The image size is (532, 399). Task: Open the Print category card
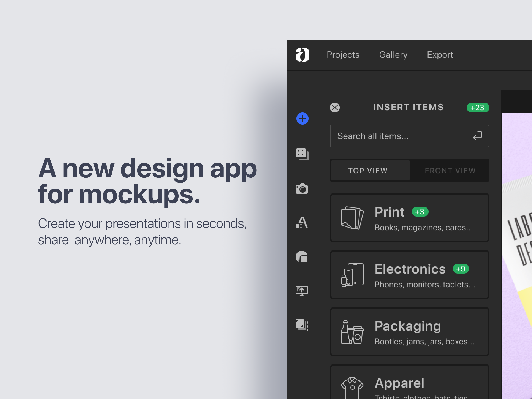[409, 218]
